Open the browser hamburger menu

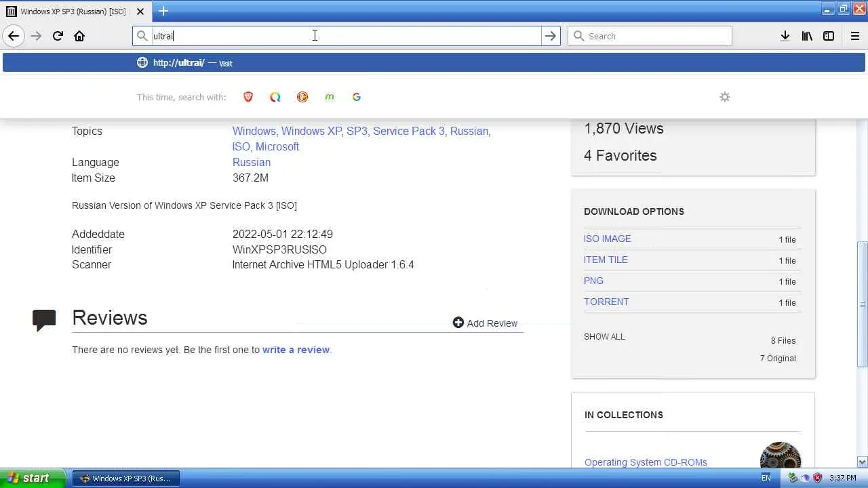tap(854, 36)
